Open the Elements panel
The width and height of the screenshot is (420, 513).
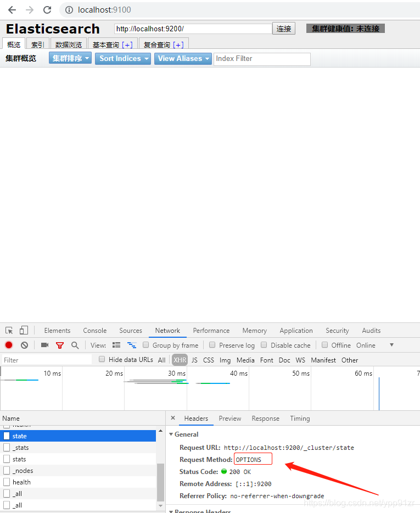57,331
